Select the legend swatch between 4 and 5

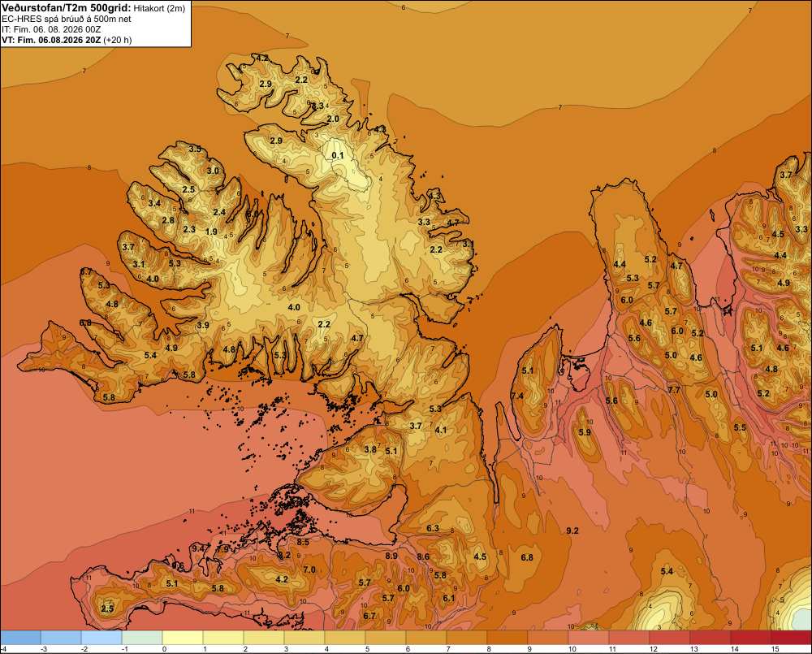click(x=345, y=638)
